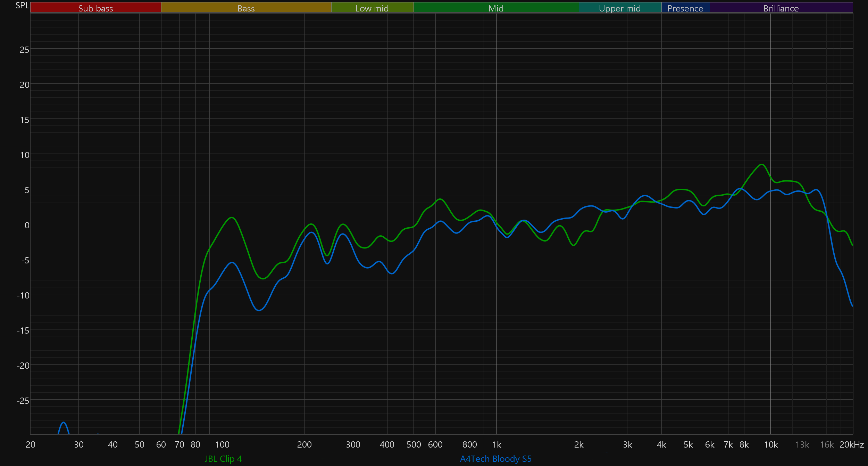The width and height of the screenshot is (868, 466).
Task: Select the Presence band header
Action: [x=685, y=8]
